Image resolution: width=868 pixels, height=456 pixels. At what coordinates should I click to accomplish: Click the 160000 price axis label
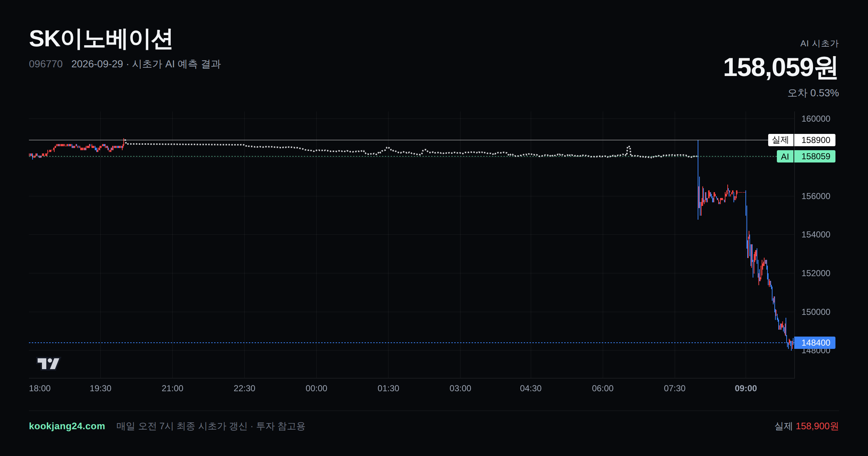click(816, 119)
